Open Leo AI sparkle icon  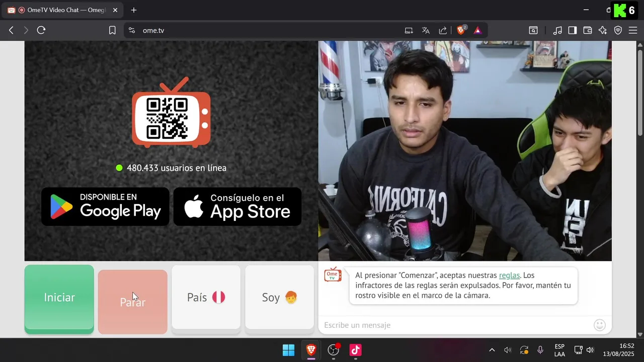tap(603, 30)
